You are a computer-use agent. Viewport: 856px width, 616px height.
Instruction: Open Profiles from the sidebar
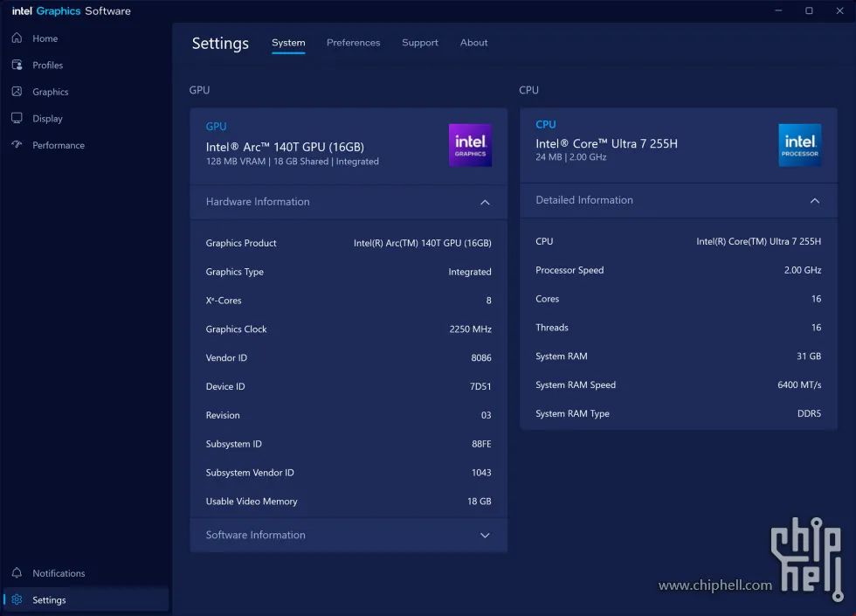[47, 65]
